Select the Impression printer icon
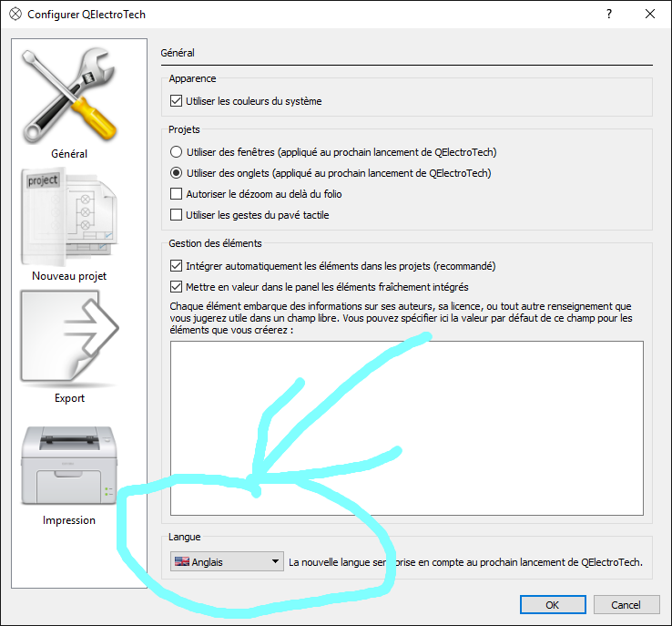The height and width of the screenshot is (626, 672). pos(69,465)
